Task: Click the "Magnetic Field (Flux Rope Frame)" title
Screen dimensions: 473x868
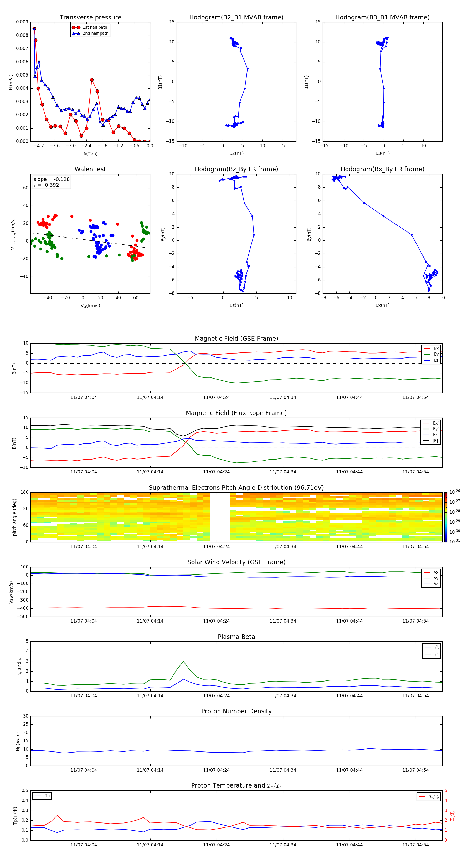Action: (x=236, y=413)
